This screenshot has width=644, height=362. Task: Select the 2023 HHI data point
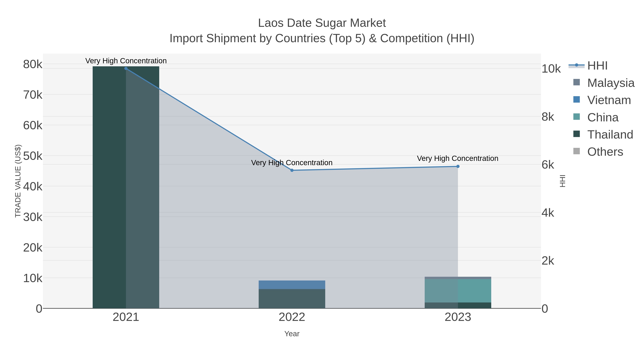(458, 166)
